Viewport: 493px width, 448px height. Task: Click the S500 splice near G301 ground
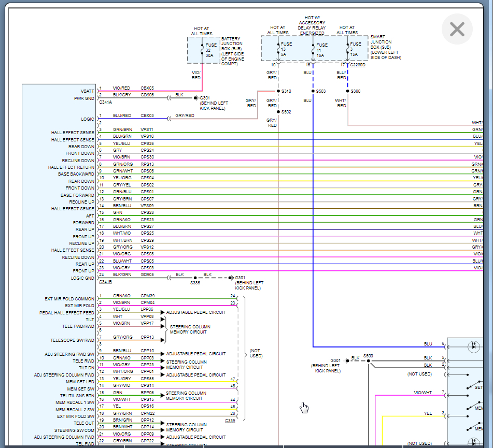pos(369,361)
